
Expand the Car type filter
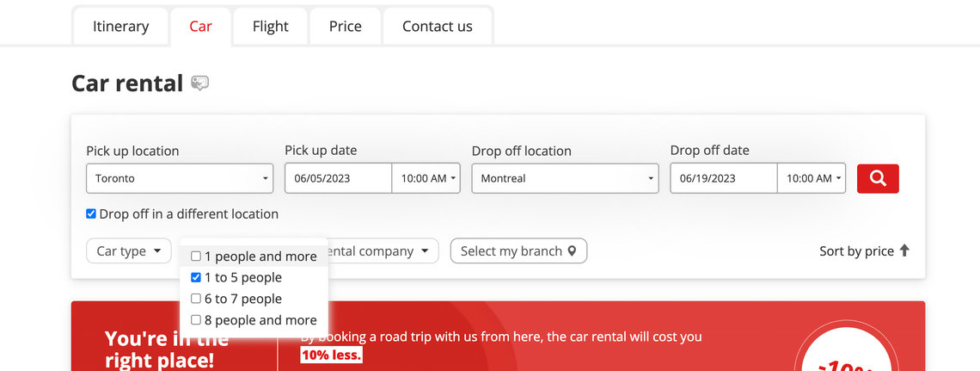pos(129,250)
